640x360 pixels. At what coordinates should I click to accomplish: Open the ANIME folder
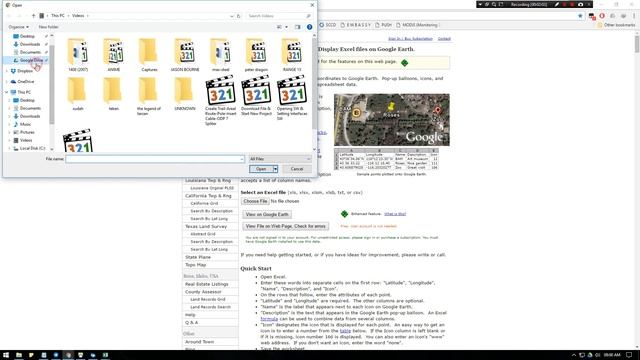click(x=114, y=55)
